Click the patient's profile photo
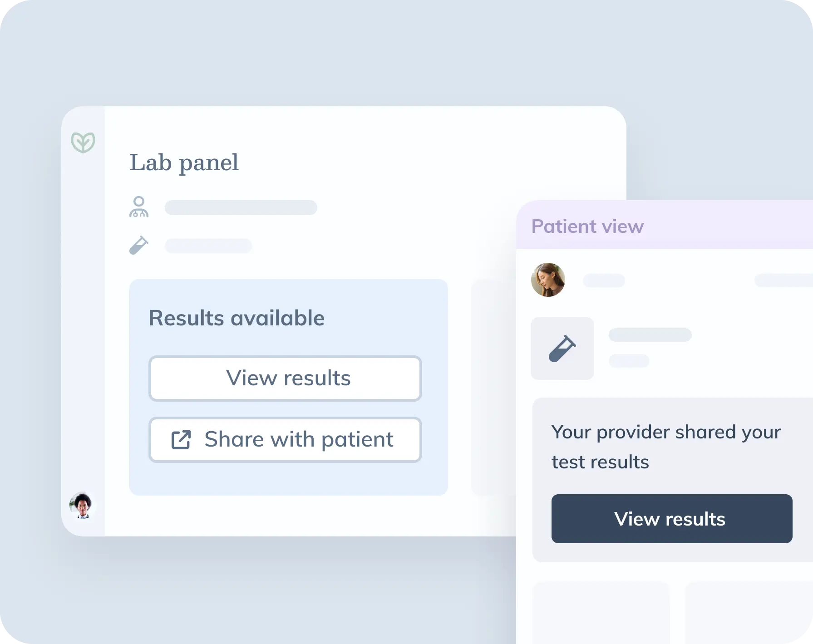Image resolution: width=813 pixels, height=644 pixels. [548, 280]
